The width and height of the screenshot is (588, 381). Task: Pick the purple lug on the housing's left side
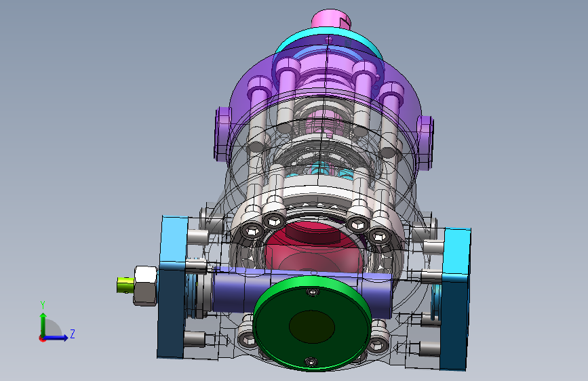point(222,134)
